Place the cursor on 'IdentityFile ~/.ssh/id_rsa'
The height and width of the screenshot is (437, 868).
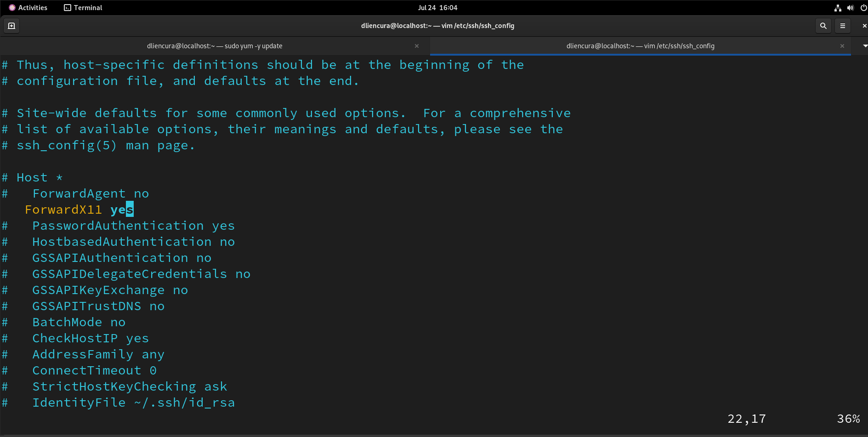[x=133, y=403]
